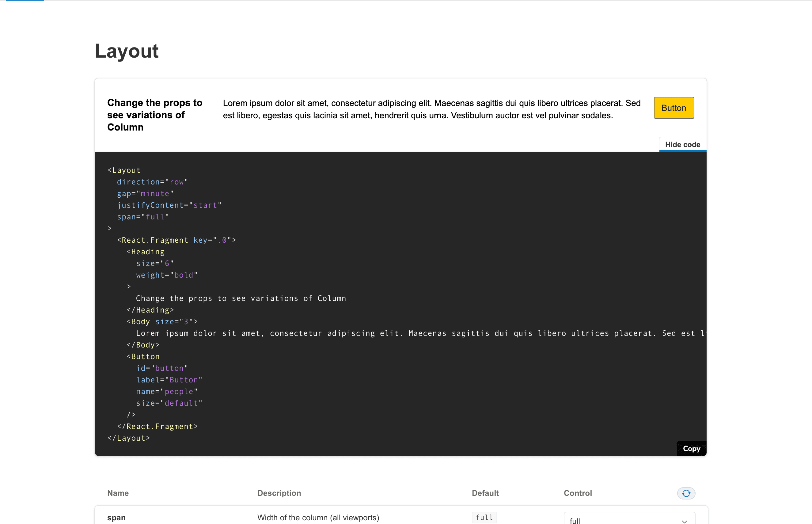This screenshot has width=812, height=524.
Task: Click the Default column header
Action: tap(485, 493)
